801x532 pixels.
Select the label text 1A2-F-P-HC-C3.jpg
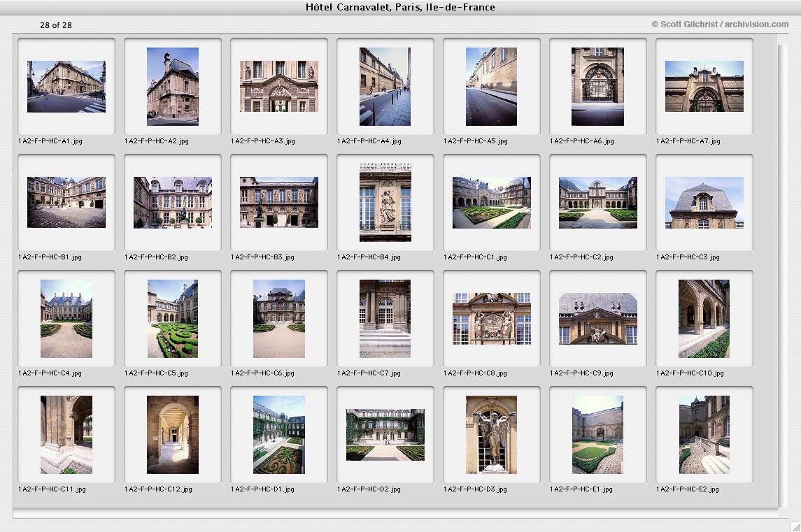coord(688,257)
